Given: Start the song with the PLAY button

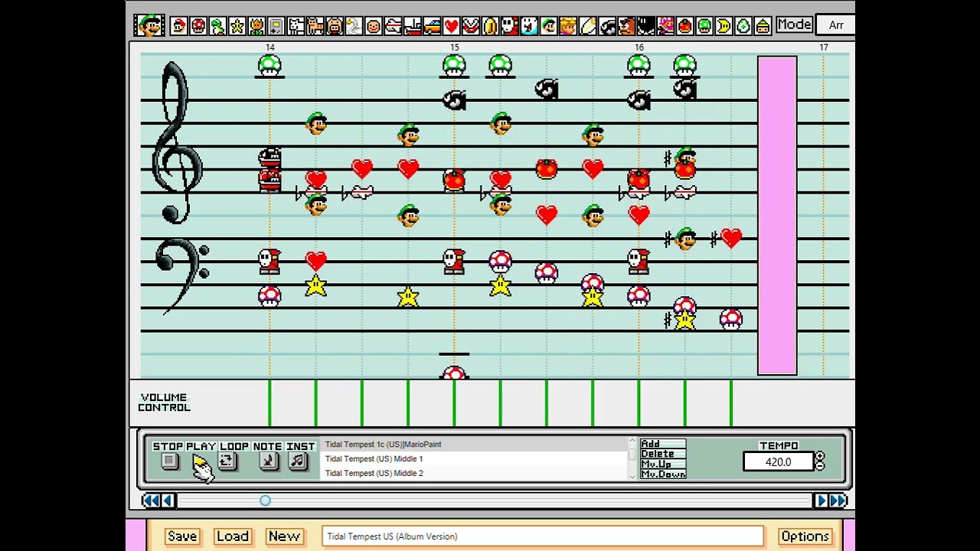Looking at the screenshot, I should coord(201,461).
